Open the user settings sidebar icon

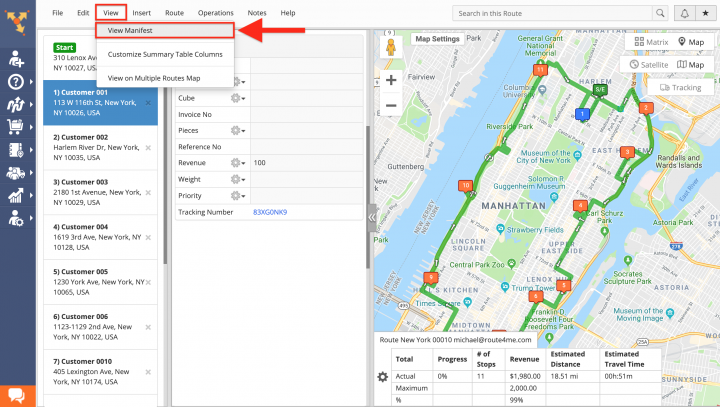pos(16,218)
